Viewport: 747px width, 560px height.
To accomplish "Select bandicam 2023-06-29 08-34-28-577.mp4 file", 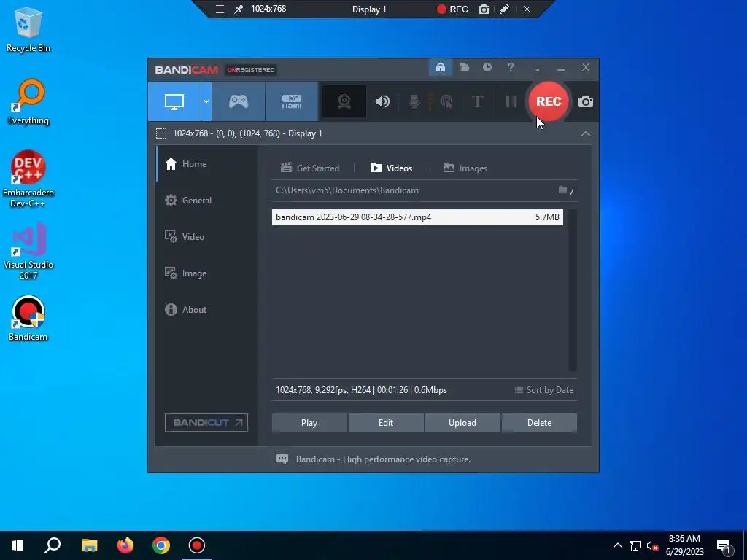I will click(x=417, y=217).
